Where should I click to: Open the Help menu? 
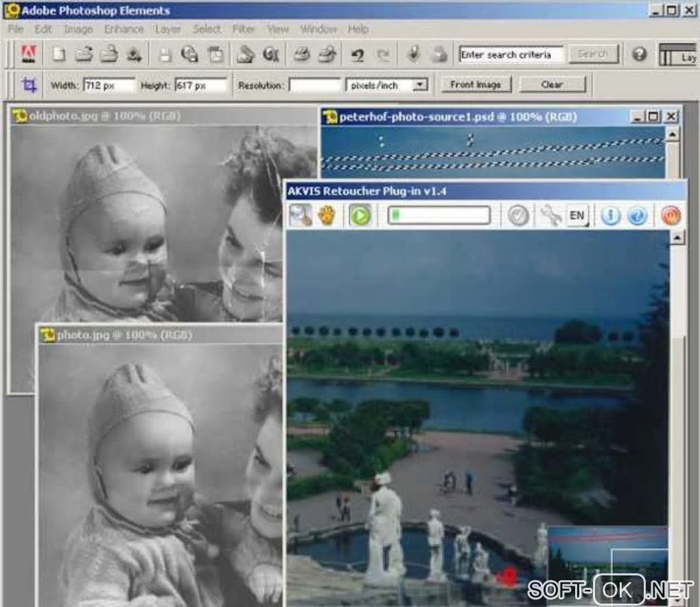coord(358,30)
